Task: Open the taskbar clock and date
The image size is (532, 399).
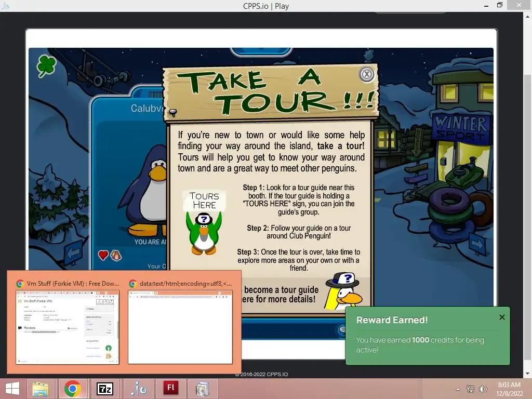Action: [509, 389]
